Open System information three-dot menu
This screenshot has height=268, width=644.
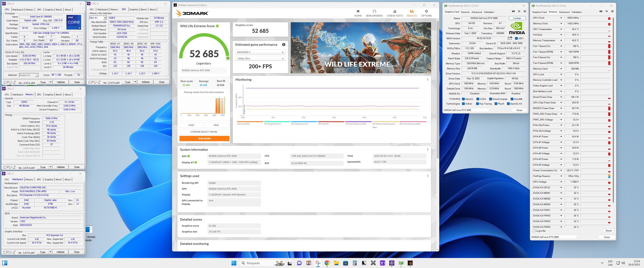427,150
